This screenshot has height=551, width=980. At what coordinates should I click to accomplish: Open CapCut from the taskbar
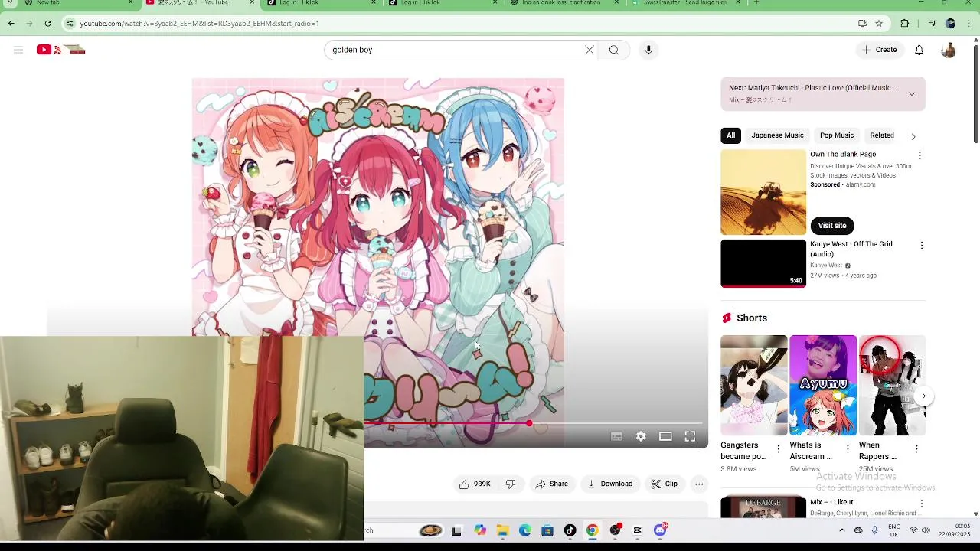[x=637, y=530]
